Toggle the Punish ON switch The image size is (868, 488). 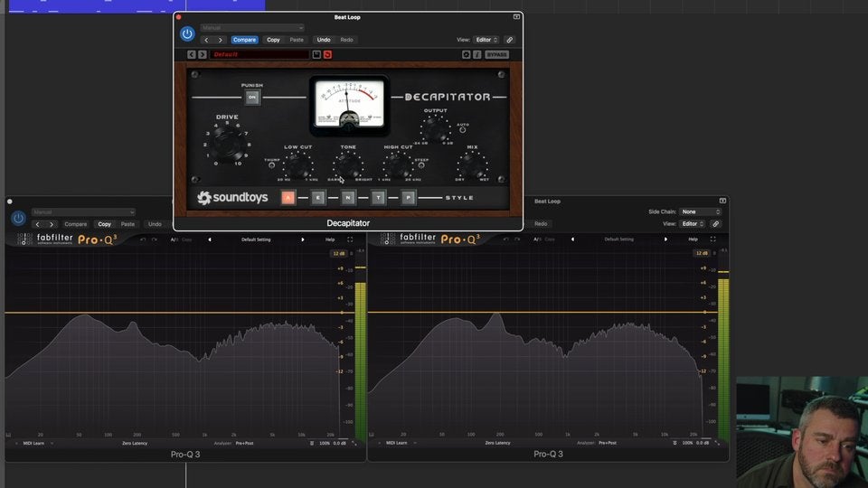(252, 98)
